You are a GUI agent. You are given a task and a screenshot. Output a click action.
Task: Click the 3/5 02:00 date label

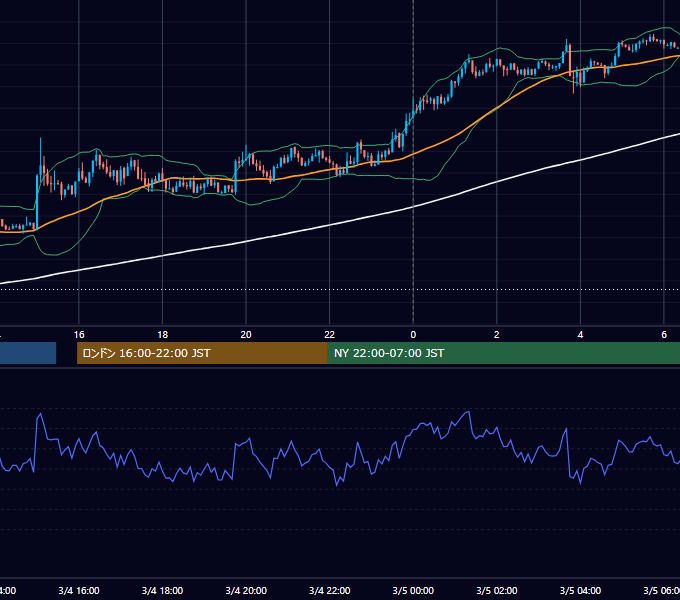(x=497, y=590)
